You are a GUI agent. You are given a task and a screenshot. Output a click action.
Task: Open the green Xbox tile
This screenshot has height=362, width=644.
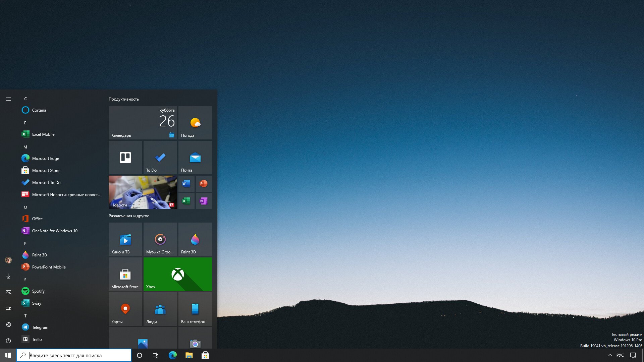pos(178,274)
